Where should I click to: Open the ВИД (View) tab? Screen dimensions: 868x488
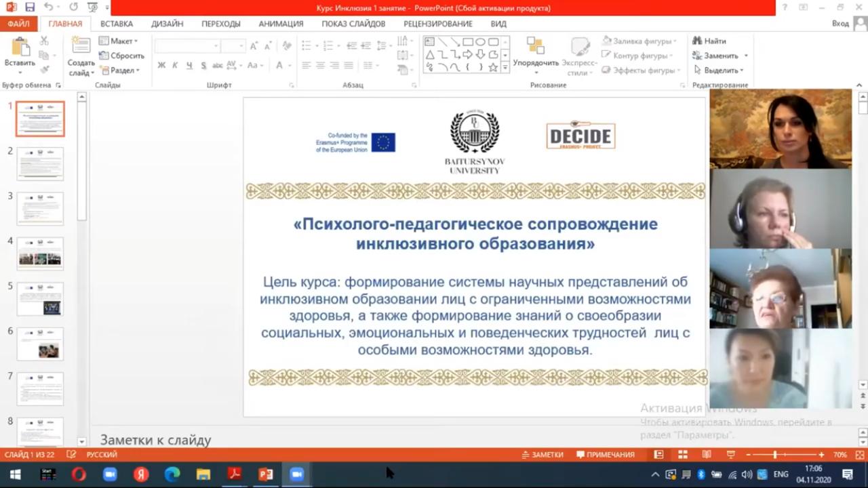point(498,24)
